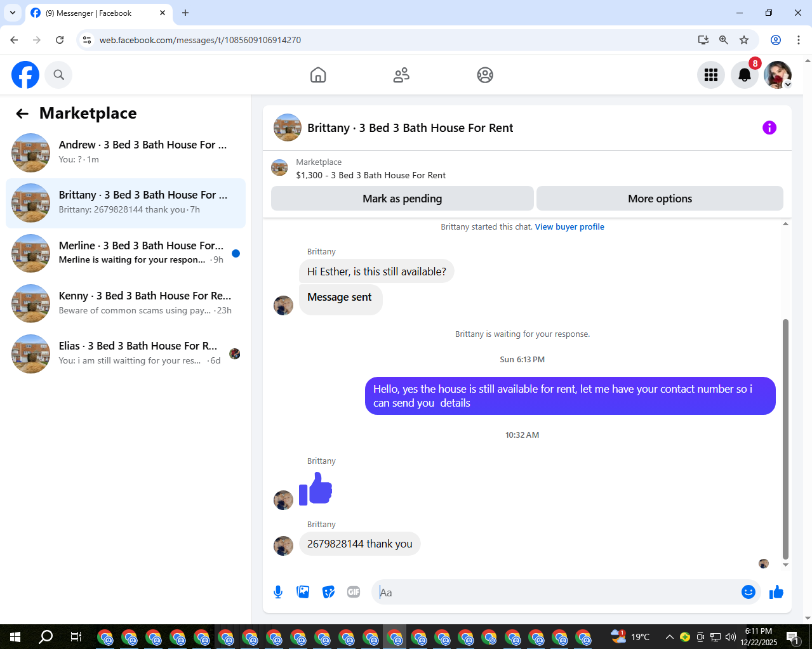Screen dimensions: 812x649
Task: Go to Facebook Home icon
Action: pos(318,75)
